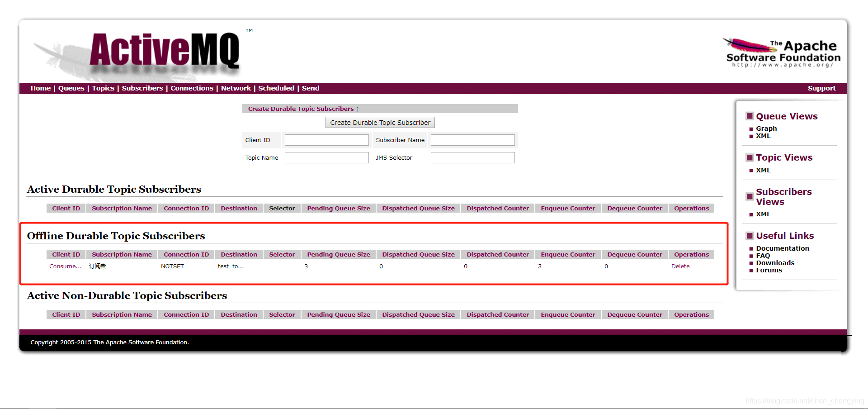Click the Subscribers Views square icon

point(750,196)
